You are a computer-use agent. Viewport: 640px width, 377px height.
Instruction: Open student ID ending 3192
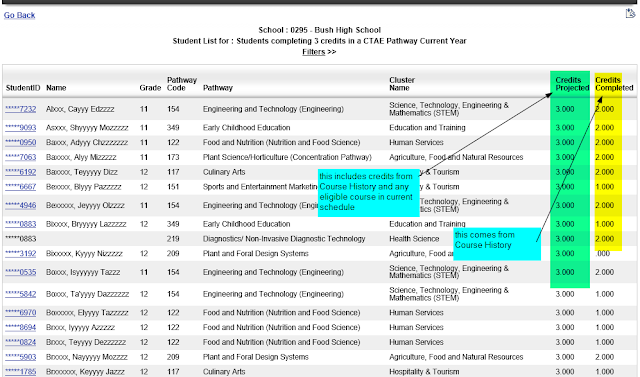[x=21, y=253]
